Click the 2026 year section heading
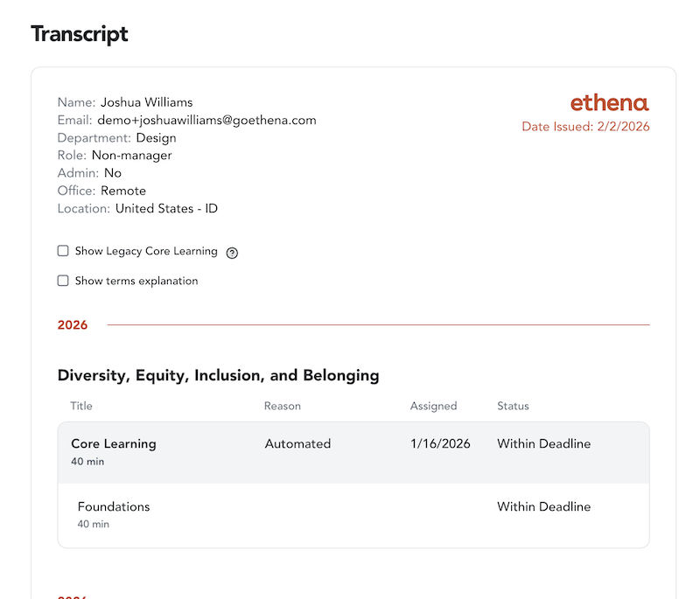This screenshot has width=700, height=599. pos(73,325)
